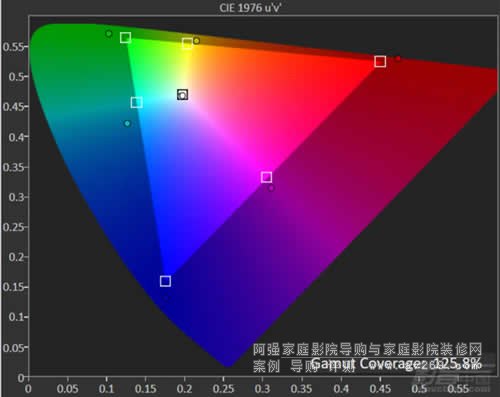500x397 pixels.
Task: Click the Gamut Coverage percentage text
Action: pyautogui.click(x=397, y=363)
